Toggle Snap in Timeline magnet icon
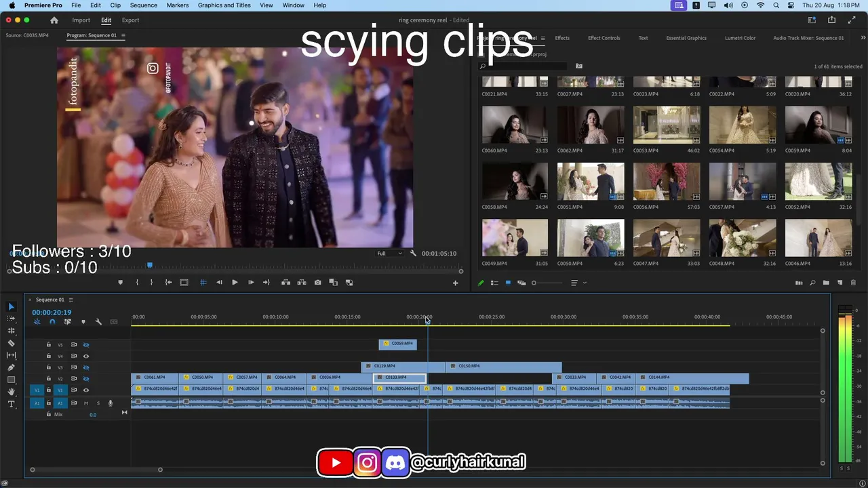The image size is (868, 488). [52, 322]
